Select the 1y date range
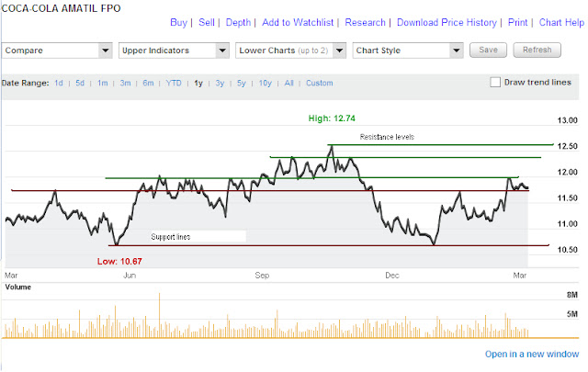The width and height of the screenshot is (588, 372). pos(198,83)
